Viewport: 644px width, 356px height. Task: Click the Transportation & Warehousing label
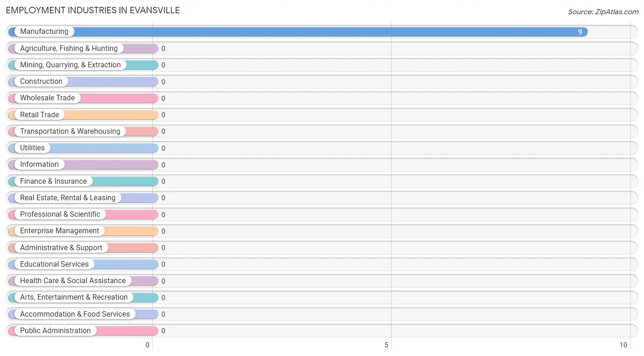(70, 131)
